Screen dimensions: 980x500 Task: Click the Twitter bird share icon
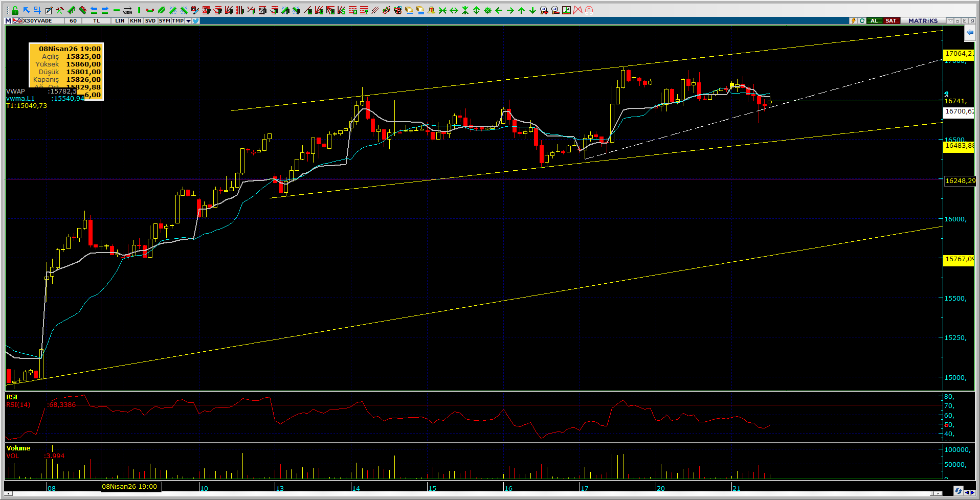coord(196,21)
